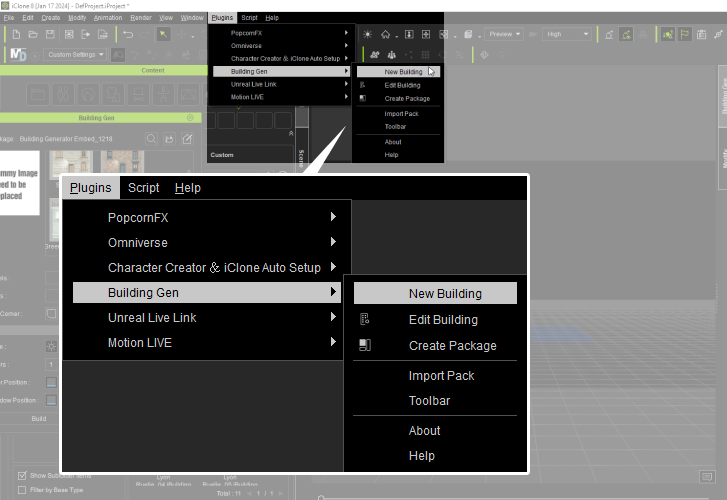Open the High quality dropdown
Screen dimensions: 727x500
point(567,34)
